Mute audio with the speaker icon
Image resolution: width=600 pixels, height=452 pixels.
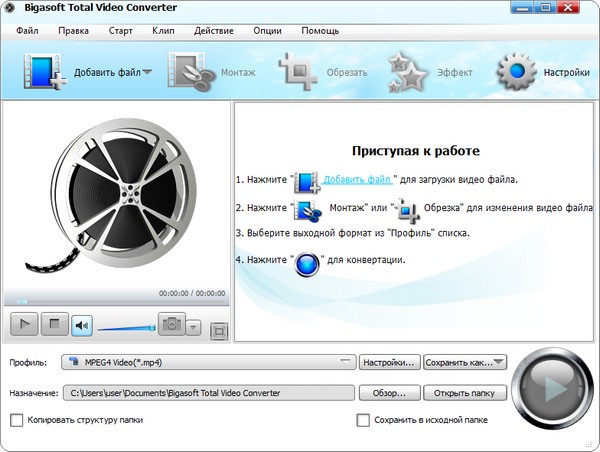click(x=81, y=324)
